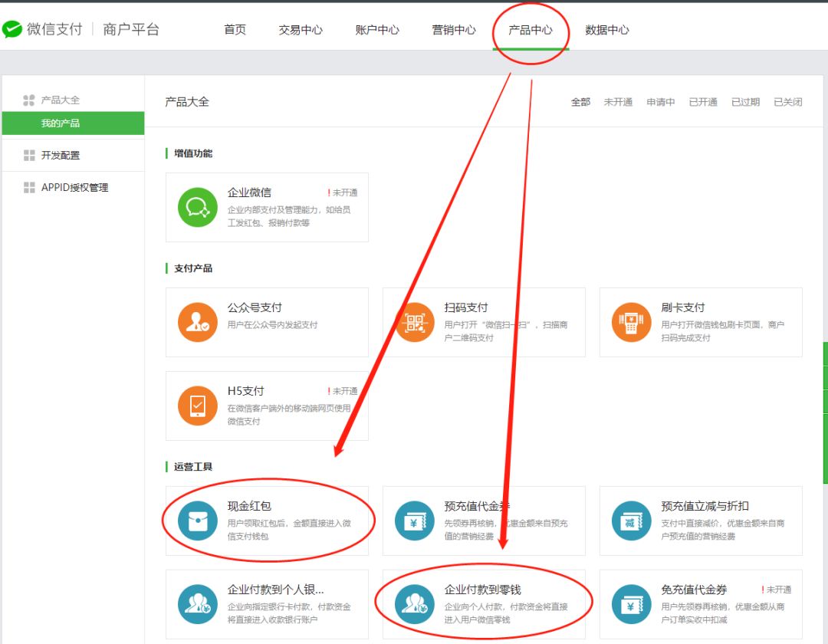Open the 企业付款到零钱 product title
This screenshot has height=644, width=828.
click(483, 589)
